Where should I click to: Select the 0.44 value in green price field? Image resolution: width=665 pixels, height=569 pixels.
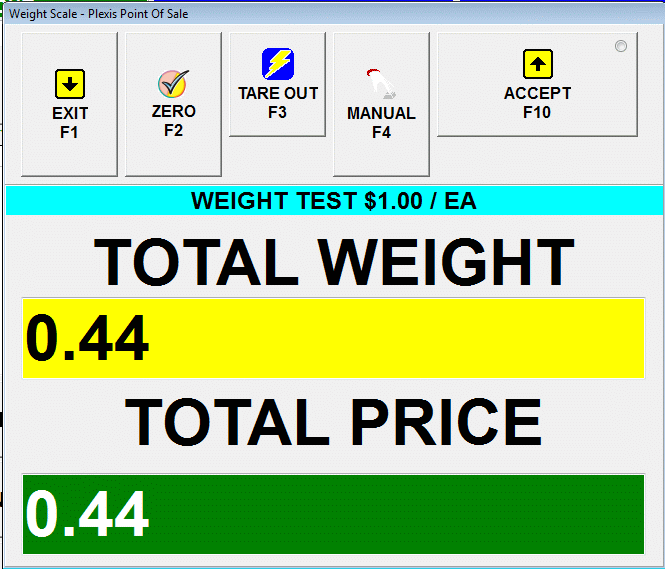click(x=88, y=514)
